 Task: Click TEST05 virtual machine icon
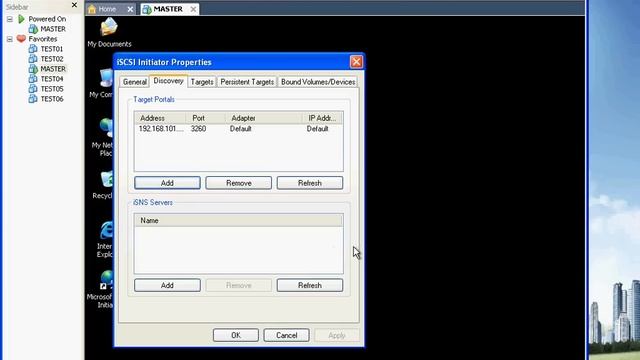33,89
